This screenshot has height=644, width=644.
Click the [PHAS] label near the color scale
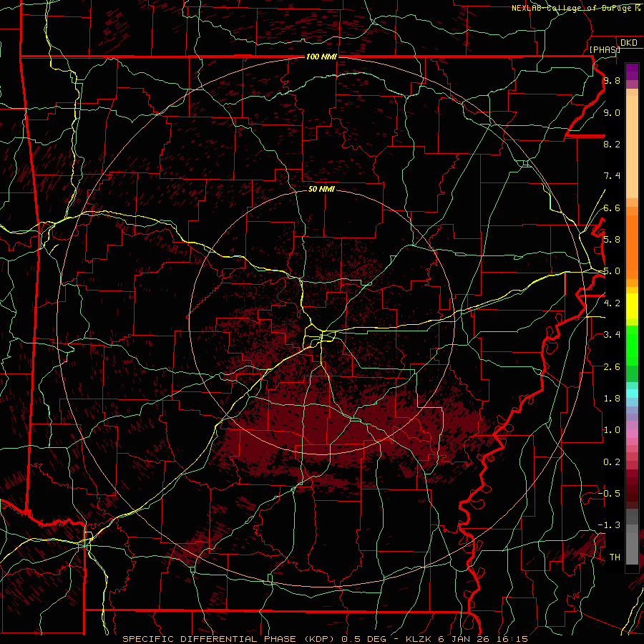(604, 49)
